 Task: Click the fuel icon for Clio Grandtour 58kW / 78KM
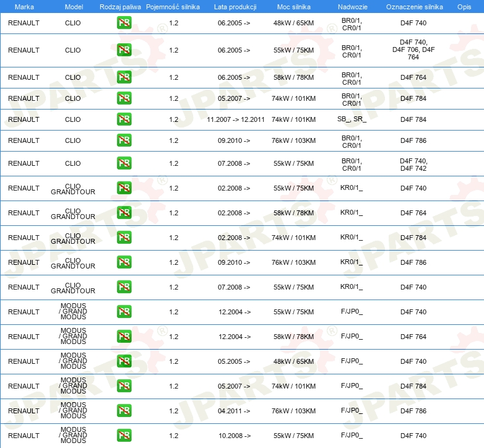point(124,213)
